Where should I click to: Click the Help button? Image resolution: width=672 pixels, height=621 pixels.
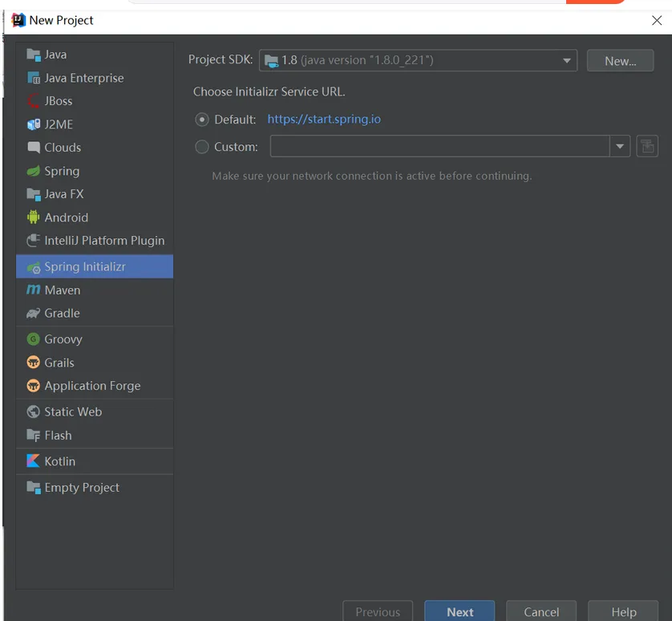[x=624, y=611]
